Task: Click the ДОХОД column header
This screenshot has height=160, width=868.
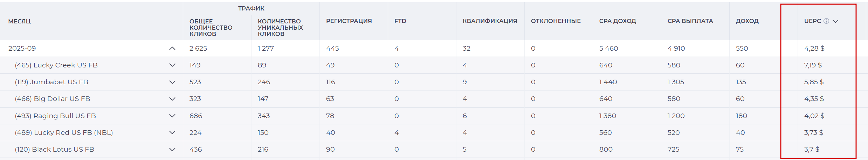Action: 747,21
